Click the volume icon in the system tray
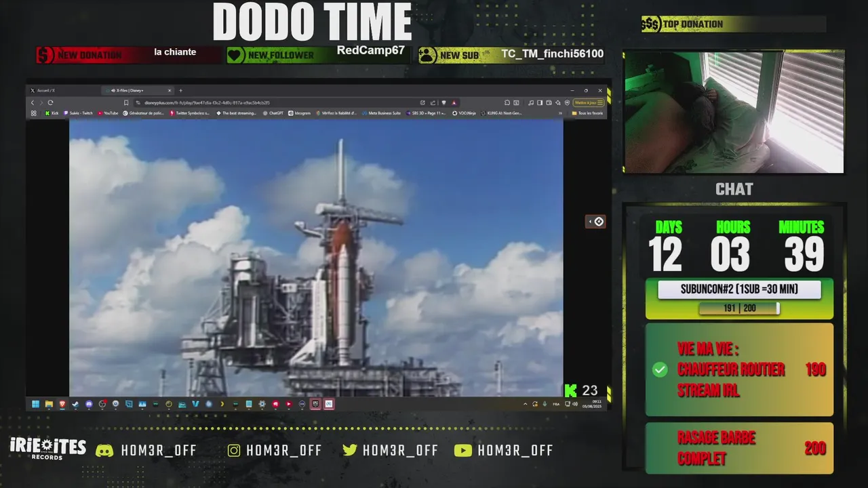The height and width of the screenshot is (488, 868). coord(575,404)
